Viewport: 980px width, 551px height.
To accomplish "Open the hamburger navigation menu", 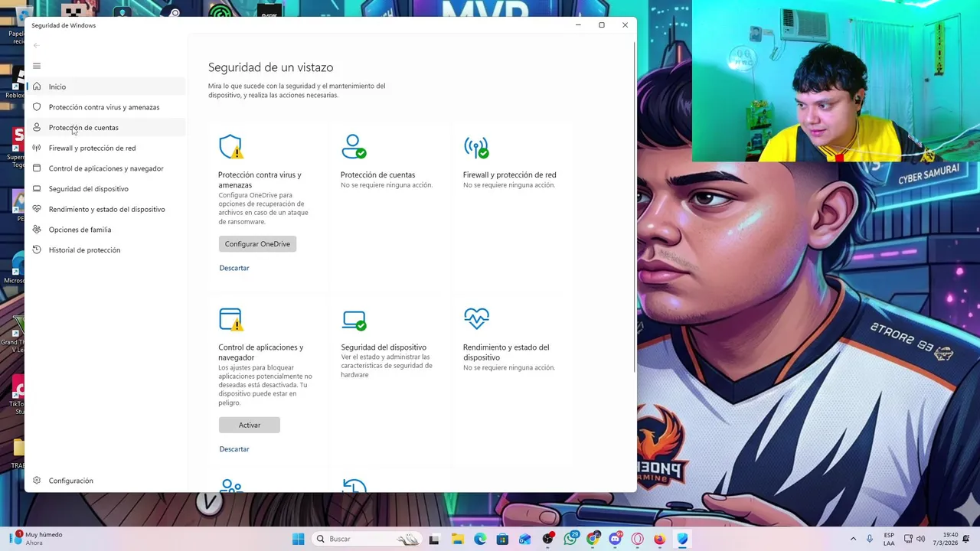I will point(36,66).
